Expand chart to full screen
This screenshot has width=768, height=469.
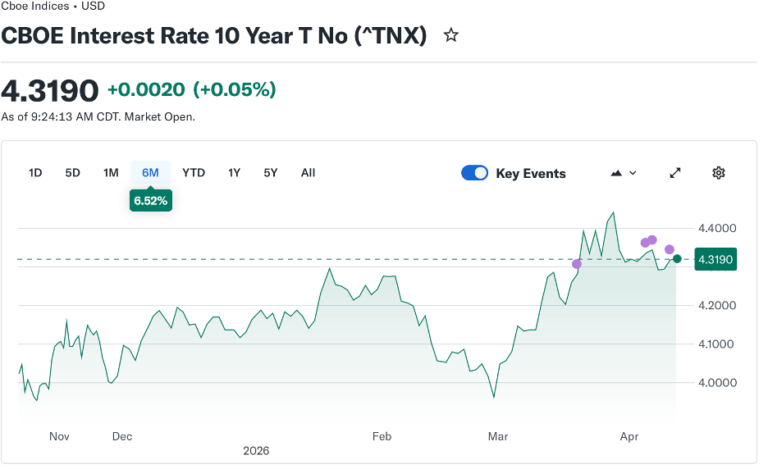tap(675, 173)
